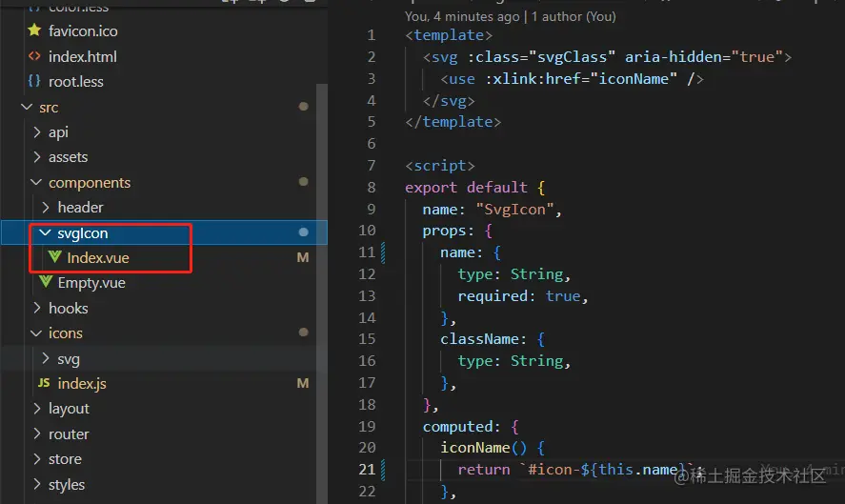Click the braces icon beside root.less
This screenshot has height=504, width=845.
[x=34, y=81]
